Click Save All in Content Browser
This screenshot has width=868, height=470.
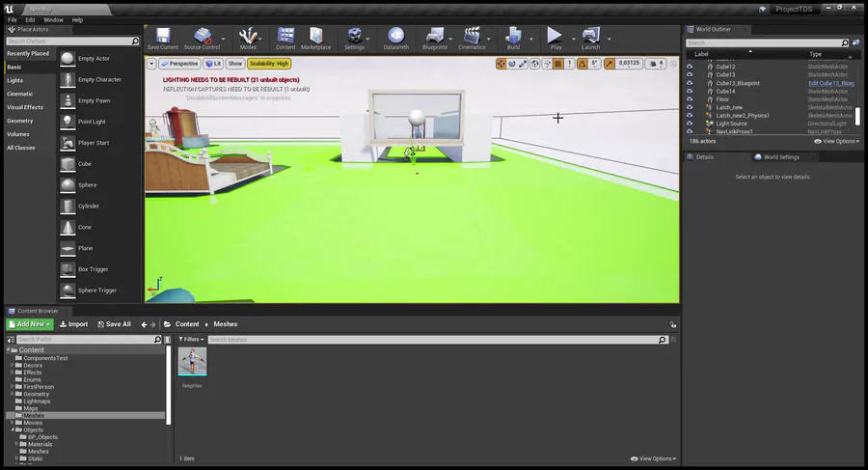[114, 324]
